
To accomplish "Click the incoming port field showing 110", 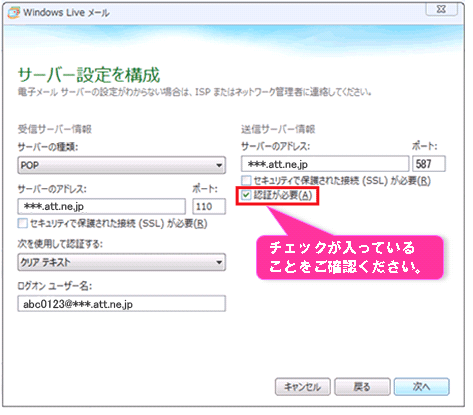I will [209, 207].
